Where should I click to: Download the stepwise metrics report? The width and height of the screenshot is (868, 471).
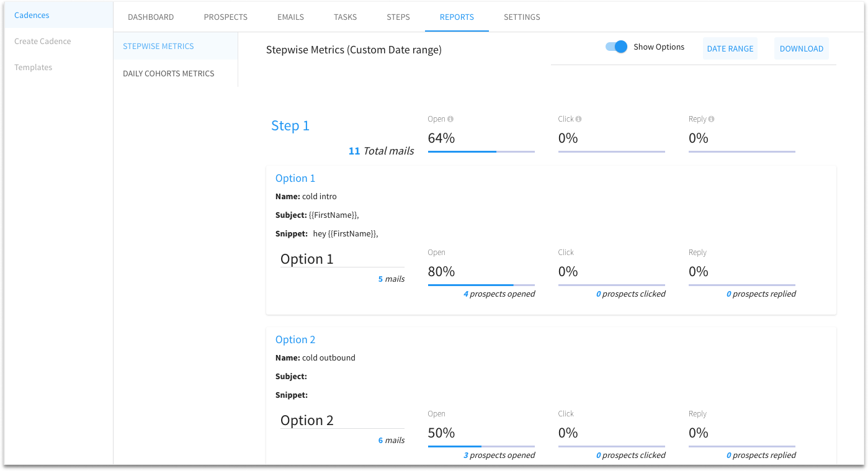pos(802,48)
